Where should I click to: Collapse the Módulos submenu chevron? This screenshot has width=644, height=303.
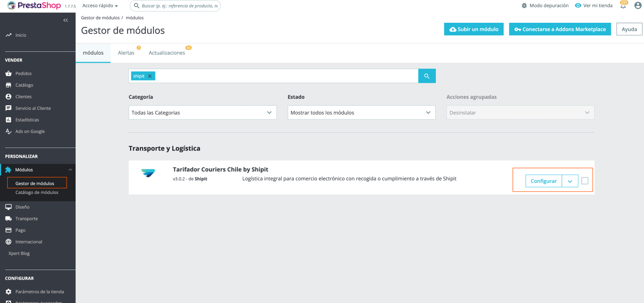click(x=71, y=170)
